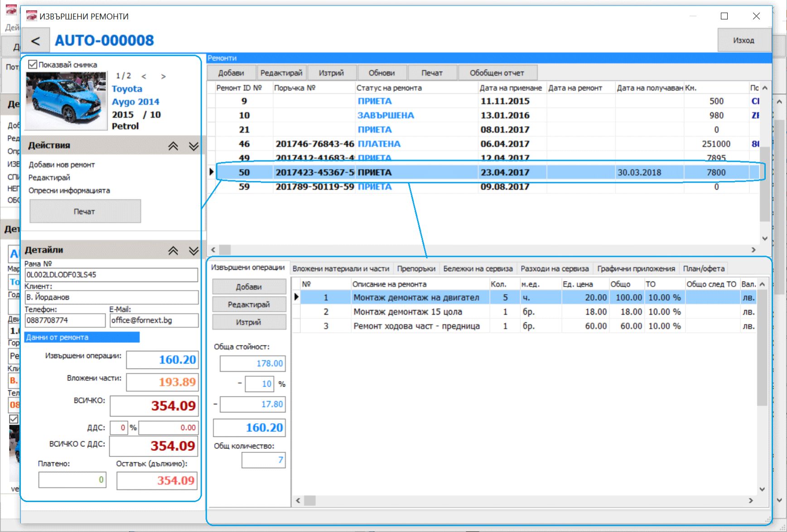This screenshot has height=532, width=787.
Task: Click the Печат button in Действия panel
Action: coord(85,211)
